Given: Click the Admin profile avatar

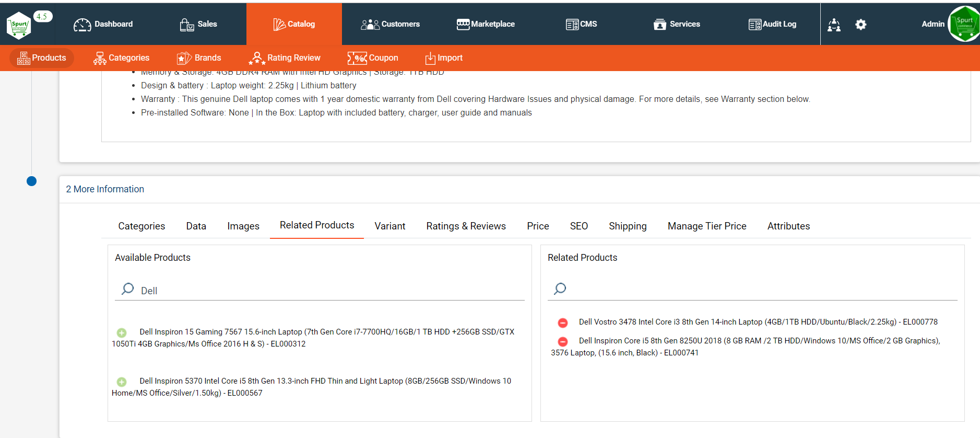Looking at the screenshot, I should (964, 24).
